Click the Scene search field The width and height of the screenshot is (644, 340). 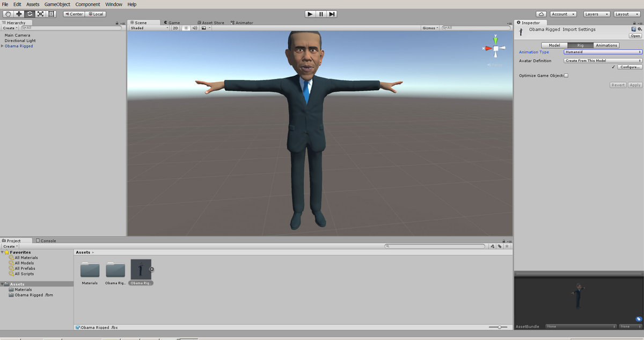click(476, 28)
